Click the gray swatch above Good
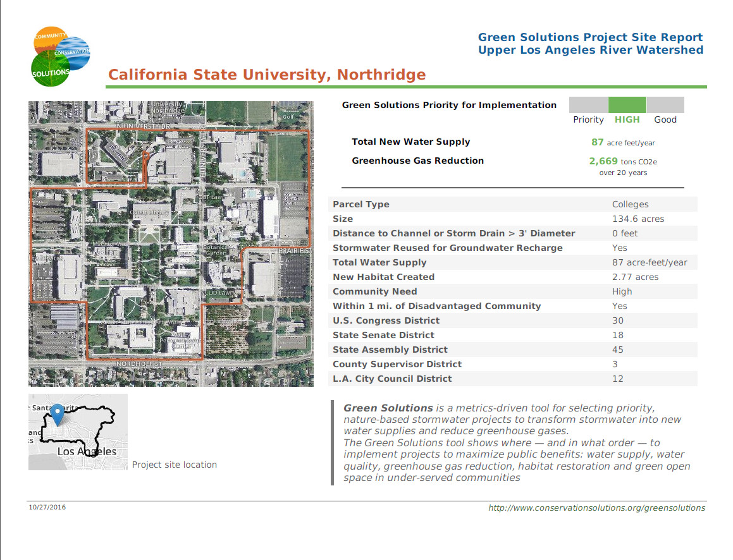The height and width of the screenshot is (560, 733). (x=665, y=105)
